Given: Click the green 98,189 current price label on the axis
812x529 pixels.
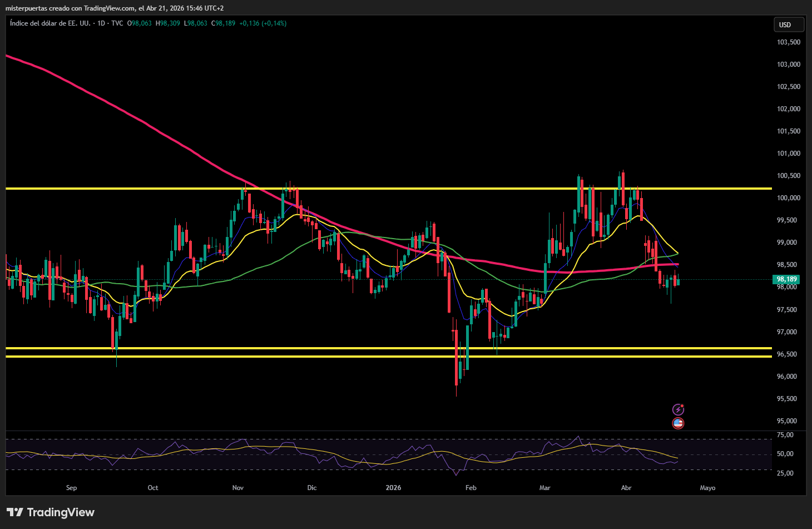Looking at the screenshot, I should click(x=786, y=279).
